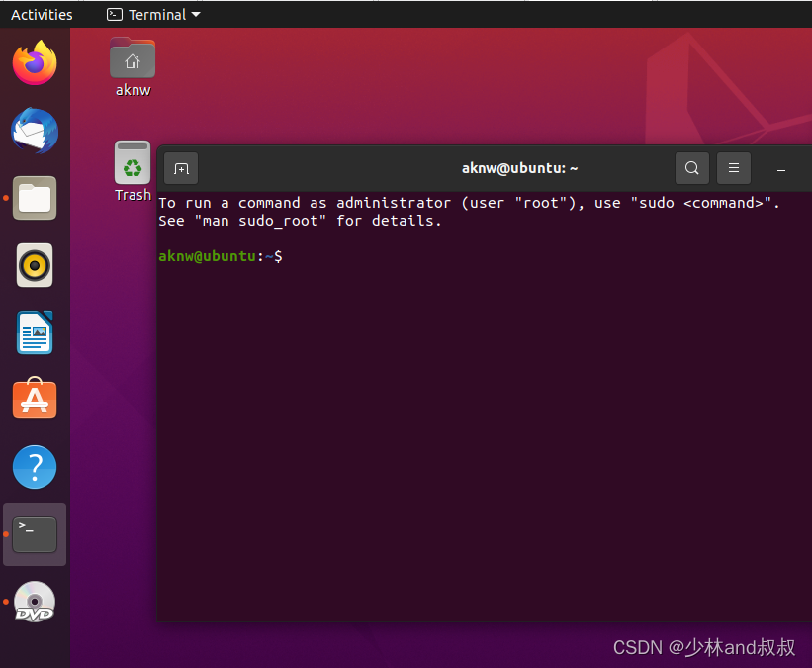812x668 pixels.
Task: Select the Terminal icon in dock
Action: (35, 534)
